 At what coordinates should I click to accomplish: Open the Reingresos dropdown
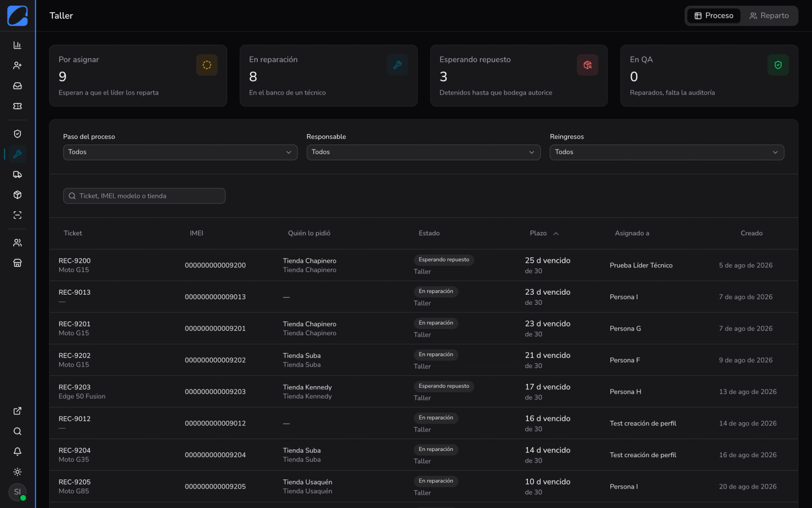pos(667,152)
